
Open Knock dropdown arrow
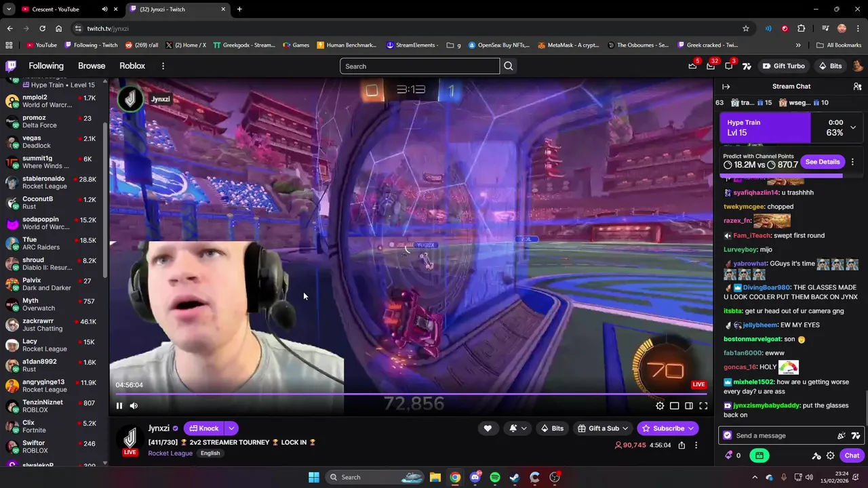(231, 428)
